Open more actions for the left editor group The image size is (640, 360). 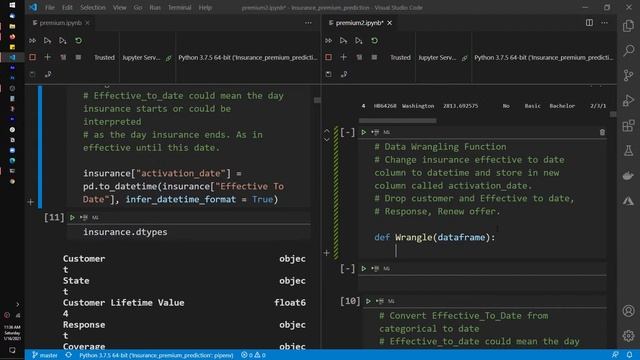pos(308,23)
